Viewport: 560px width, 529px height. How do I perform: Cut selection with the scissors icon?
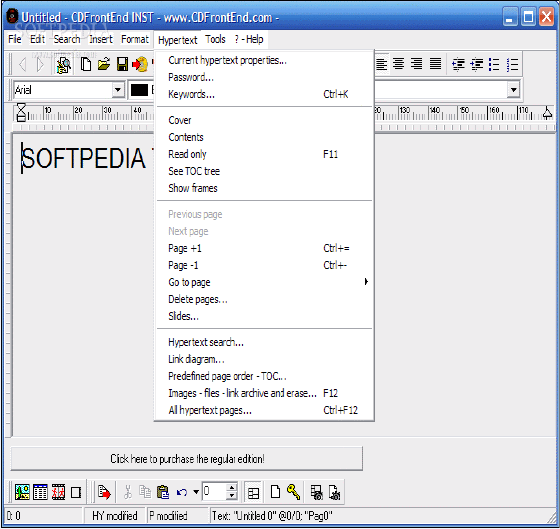128,492
